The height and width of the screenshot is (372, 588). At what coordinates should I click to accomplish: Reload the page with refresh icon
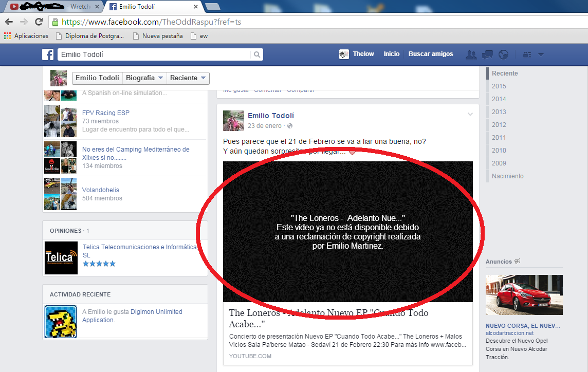click(x=39, y=22)
